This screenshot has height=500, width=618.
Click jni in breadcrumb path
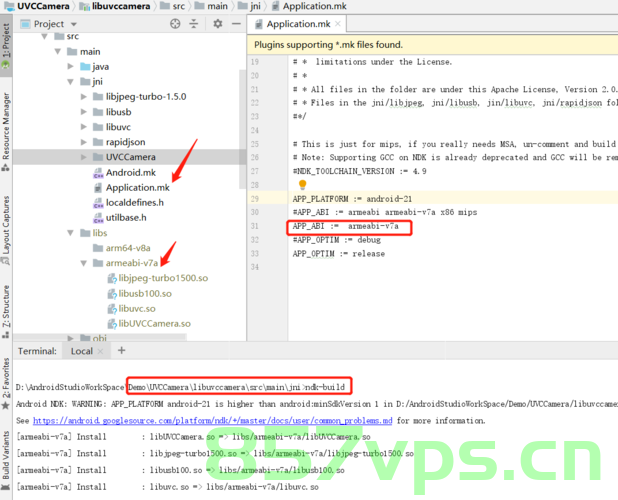[255, 6]
